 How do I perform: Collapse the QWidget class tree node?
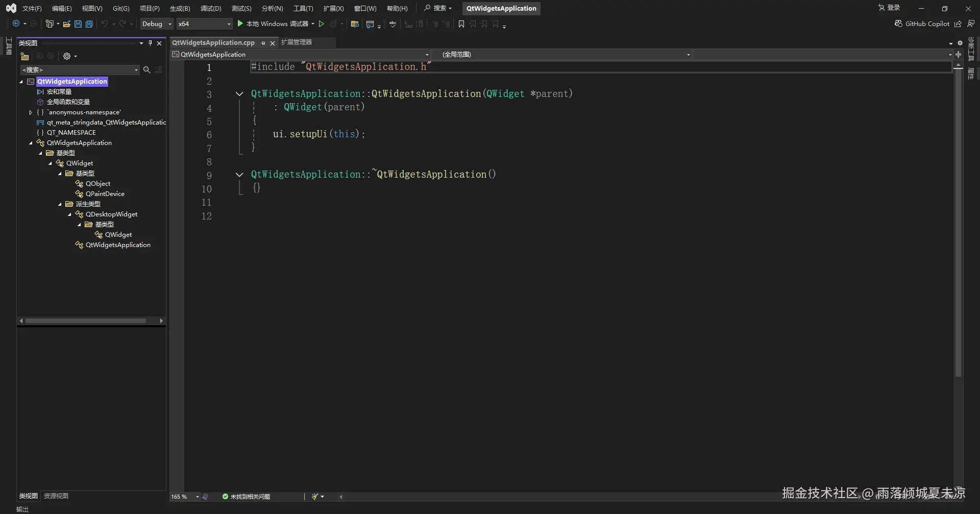(50, 163)
